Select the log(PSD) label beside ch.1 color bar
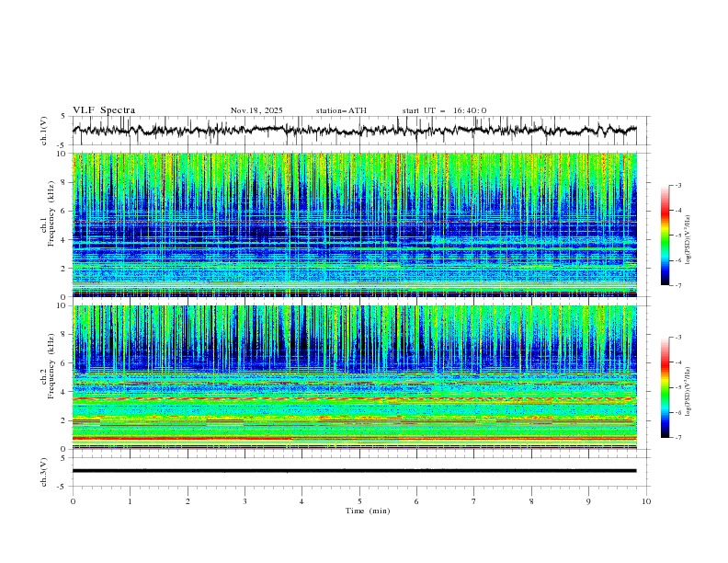This screenshot has height=563, width=728. pyautogui.click(x=688, y=240)
